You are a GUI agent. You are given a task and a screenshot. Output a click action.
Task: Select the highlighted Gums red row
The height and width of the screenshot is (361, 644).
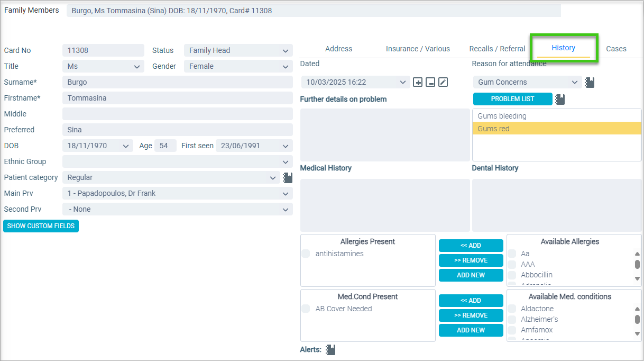(557, 129)
